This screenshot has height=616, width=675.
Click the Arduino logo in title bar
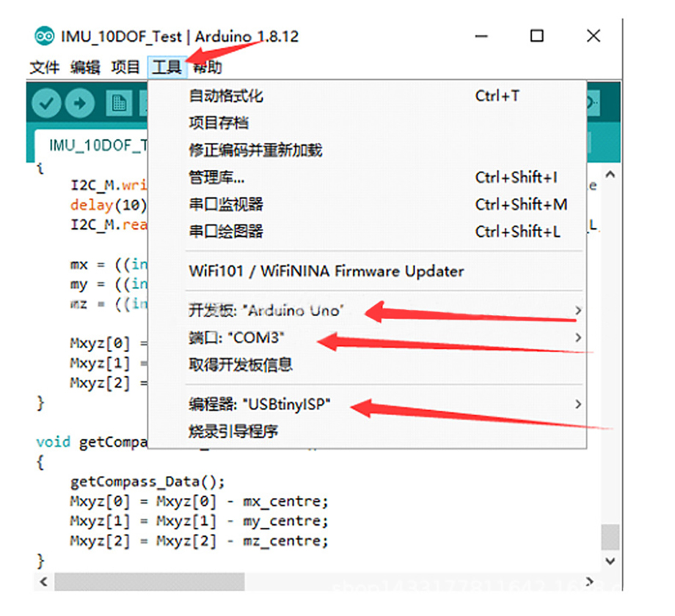44,36
